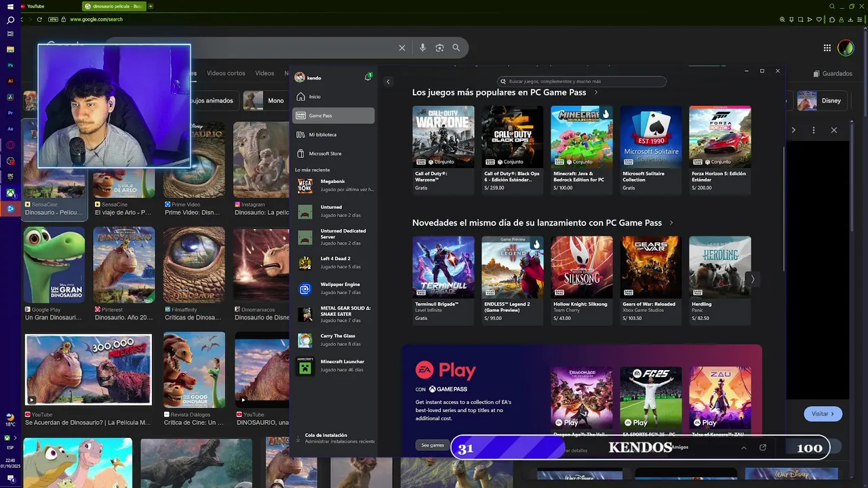Select Minecraft Launcher recent entry
This screenshot has height=488, width=868.
pos(333,366)
